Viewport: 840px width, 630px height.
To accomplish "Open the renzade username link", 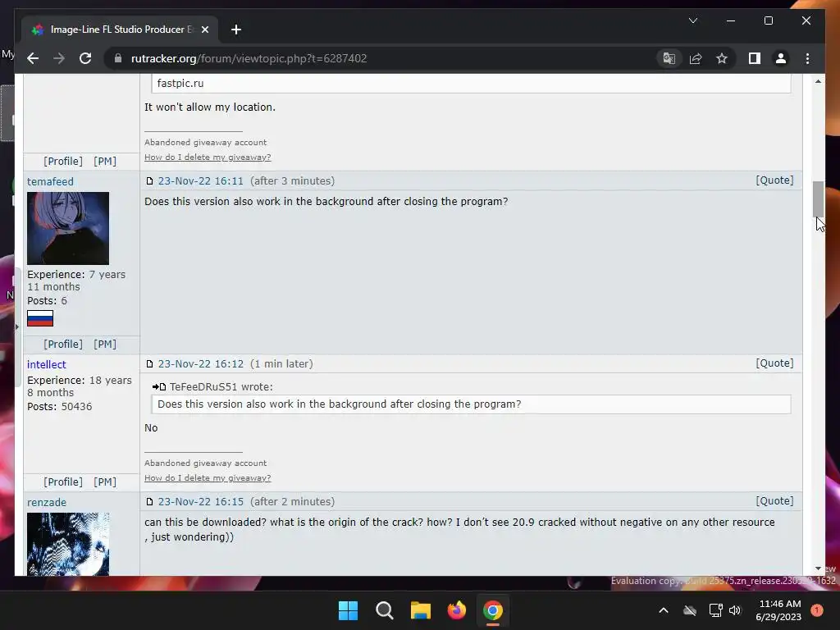I will coord(47,503).
